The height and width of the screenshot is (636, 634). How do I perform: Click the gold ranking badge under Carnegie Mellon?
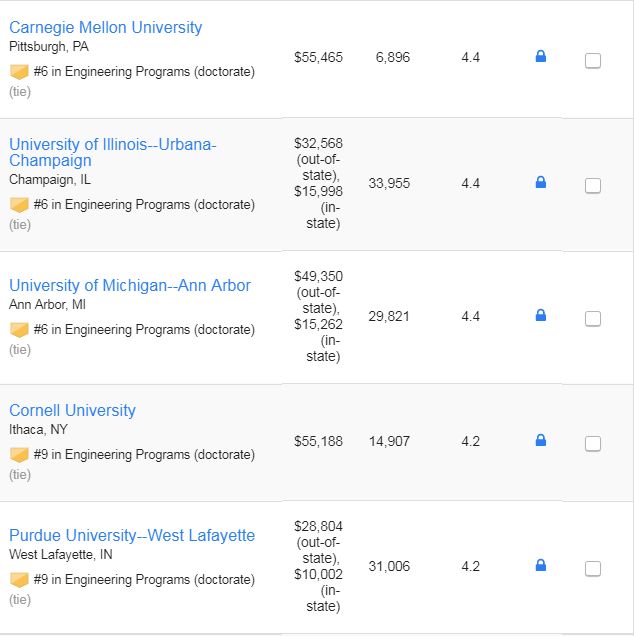coord(19,72)
